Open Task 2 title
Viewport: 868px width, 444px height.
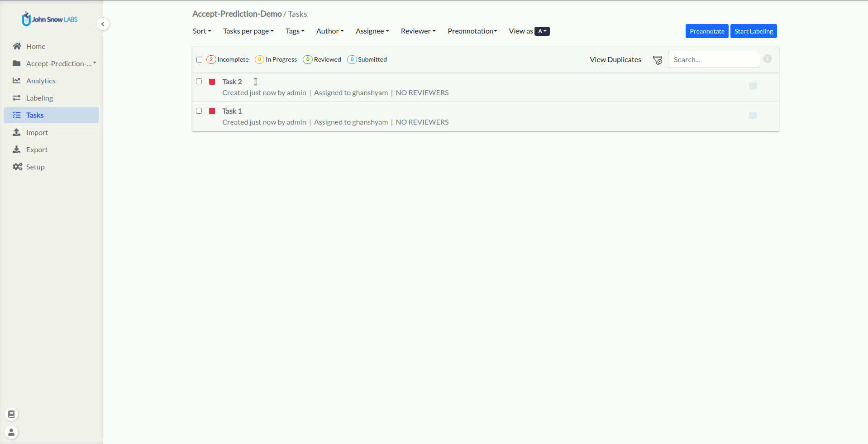point(232,82)
